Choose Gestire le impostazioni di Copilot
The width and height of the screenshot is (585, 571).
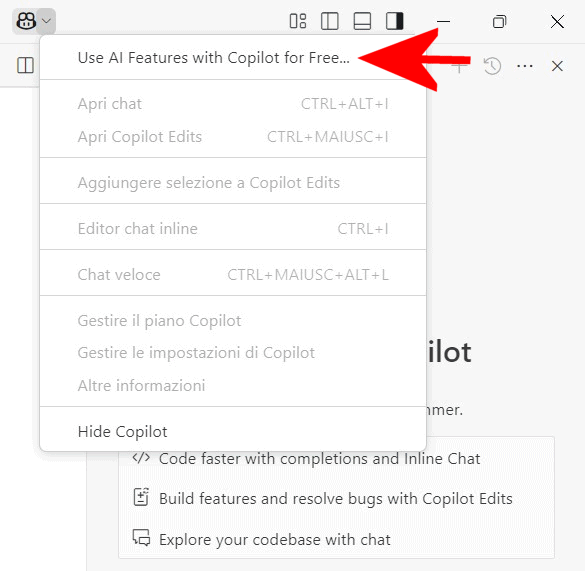233,353
